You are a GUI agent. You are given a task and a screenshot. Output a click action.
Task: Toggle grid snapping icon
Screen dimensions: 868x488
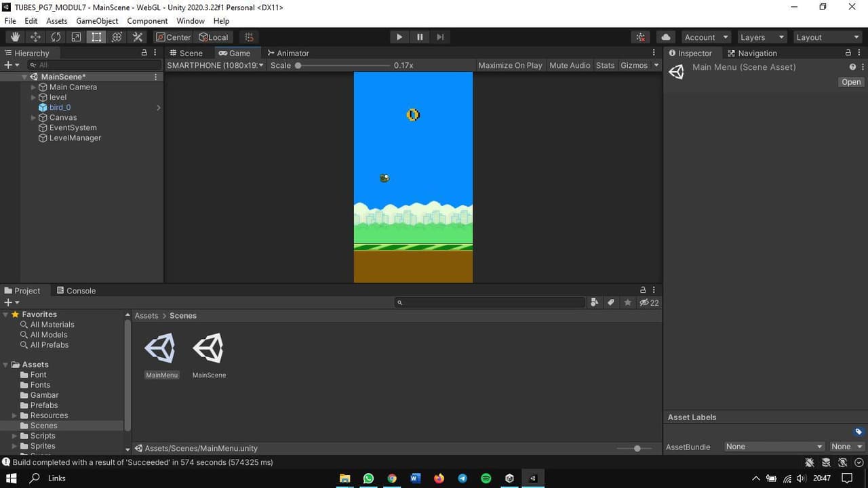249,37
